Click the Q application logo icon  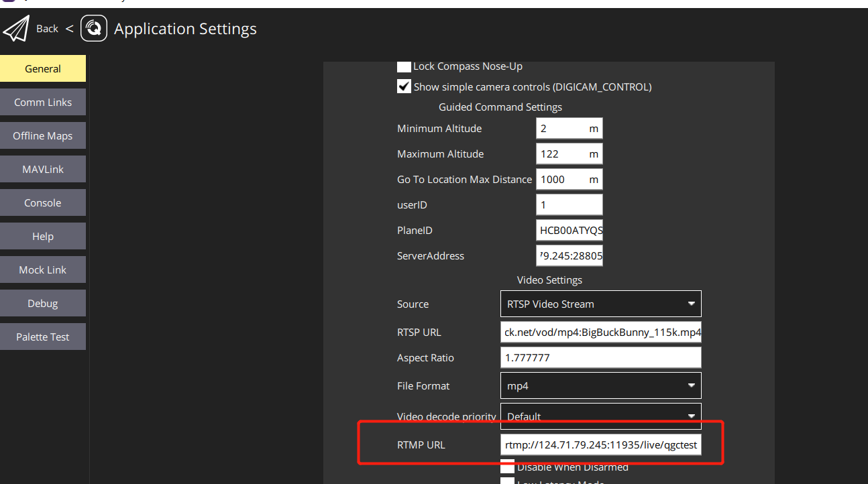94,28
